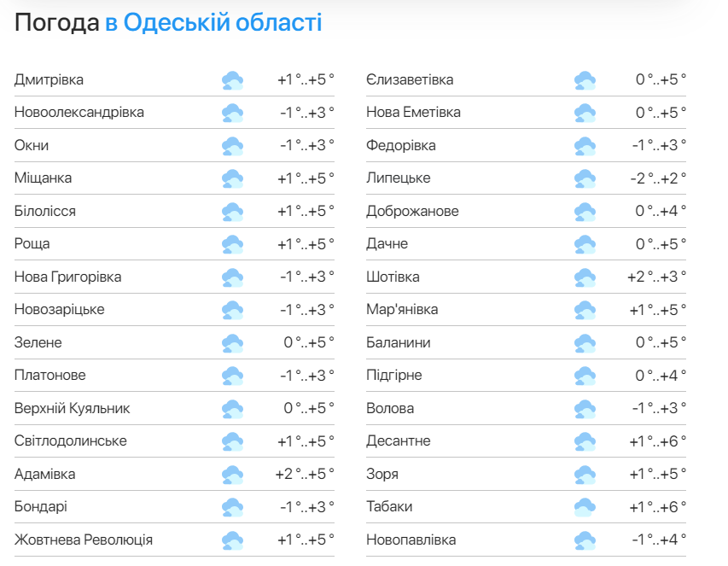This screenshot has width=728, height=566.
Task: Click the weather icon next to Табаки
Action: point(585,507)
